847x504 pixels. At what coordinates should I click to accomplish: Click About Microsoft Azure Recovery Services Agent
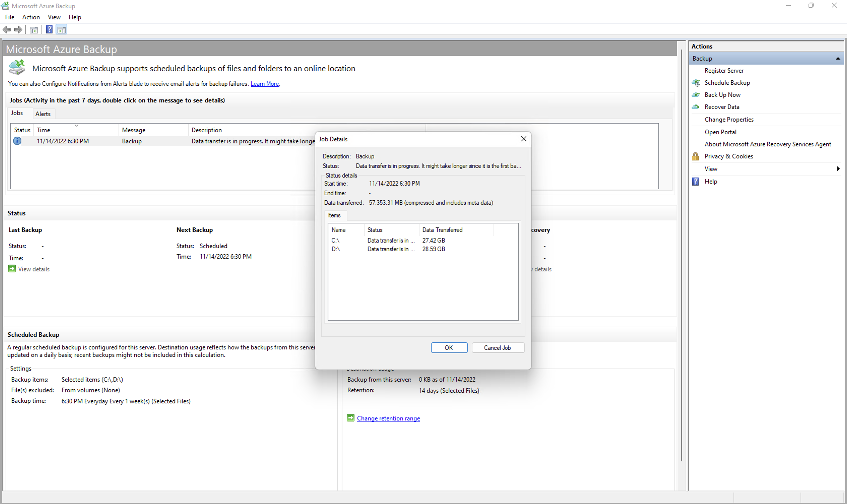pos(768,144)
